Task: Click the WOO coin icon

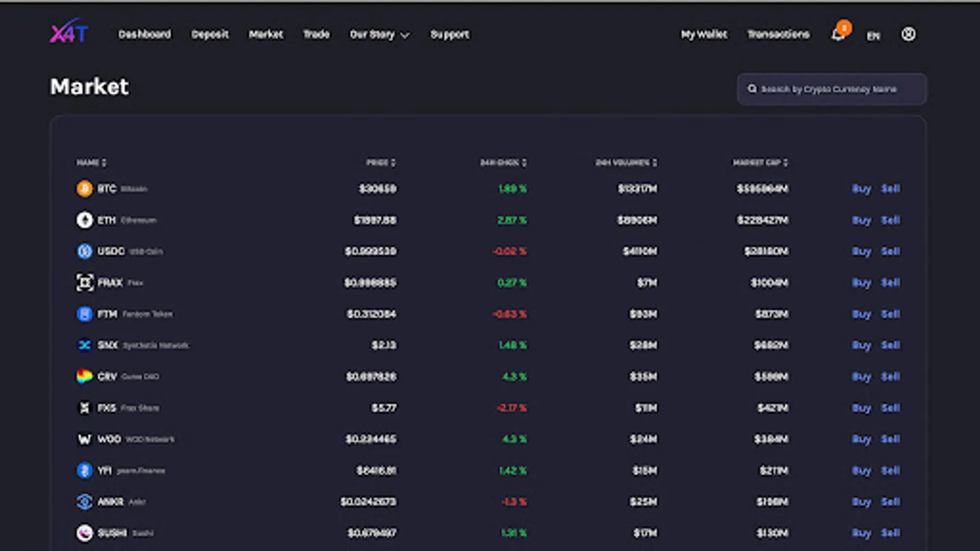Action: 85,439
